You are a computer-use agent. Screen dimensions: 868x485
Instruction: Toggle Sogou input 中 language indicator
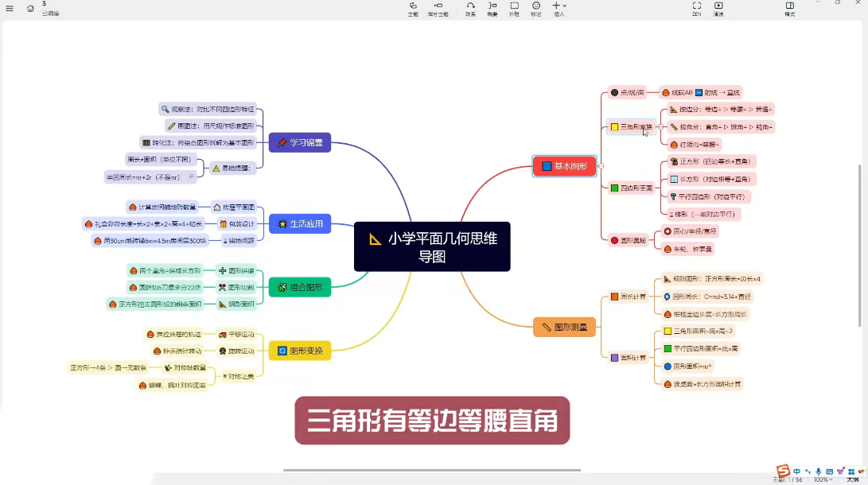pos(796,471)
